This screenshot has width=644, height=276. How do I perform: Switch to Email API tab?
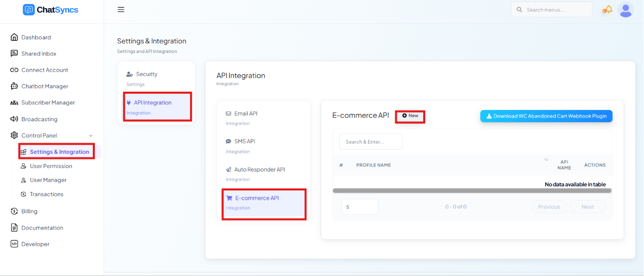(x=264, y=118)
